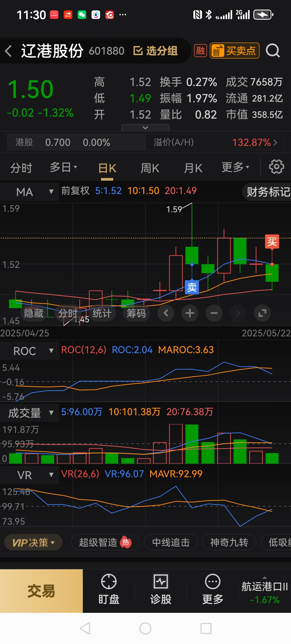This screenshot has width=291, height=644.
Task: Open the 港股 0.700 quote row
Action: pyautogui.click(x=76, y=142)
